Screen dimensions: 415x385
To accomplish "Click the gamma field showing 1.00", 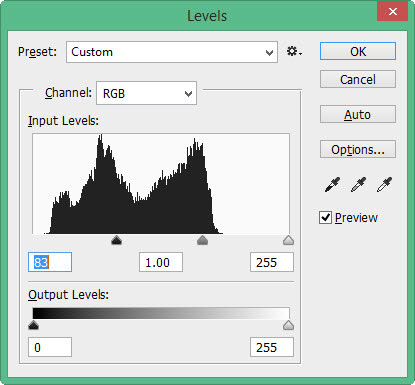I will (161, 262).
